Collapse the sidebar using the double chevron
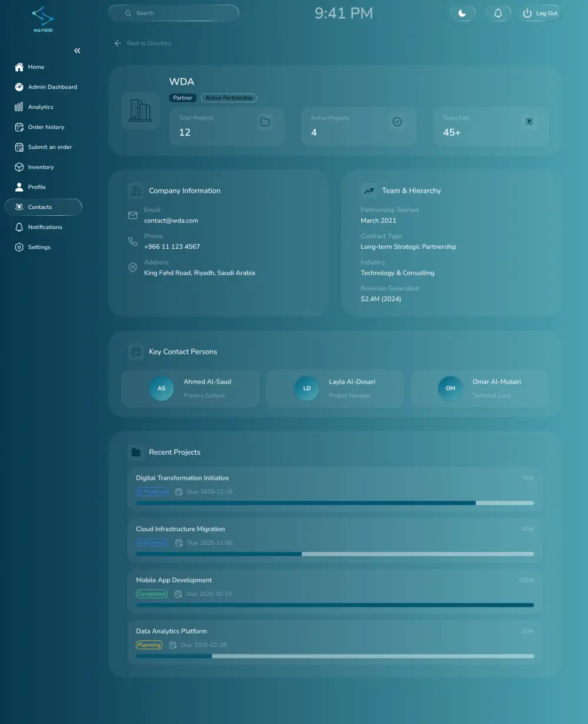 pyautogui.click(x=76, y=51)
